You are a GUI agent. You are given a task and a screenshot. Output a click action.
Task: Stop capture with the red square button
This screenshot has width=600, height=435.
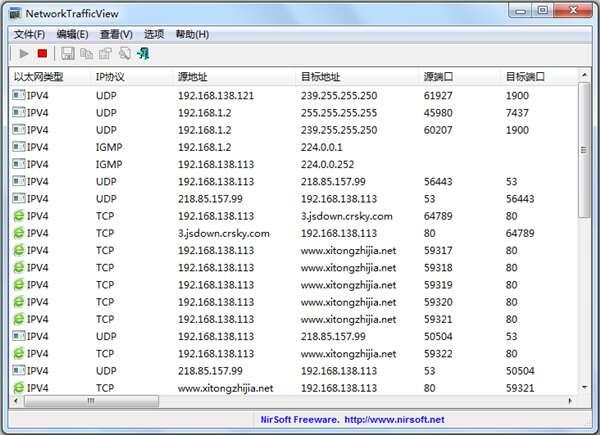tap(42, 53)
